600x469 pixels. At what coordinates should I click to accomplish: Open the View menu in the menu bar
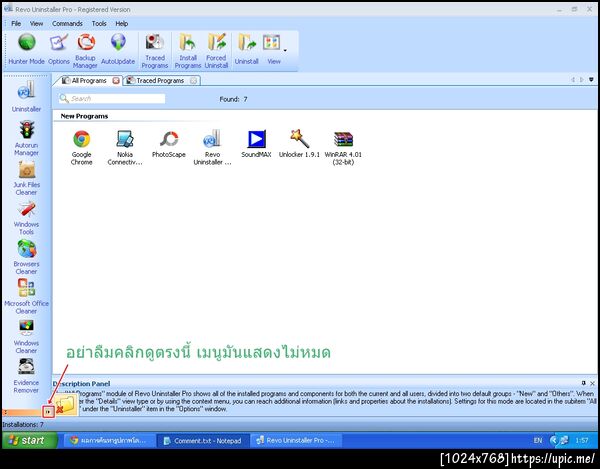(x=36, y=24)
